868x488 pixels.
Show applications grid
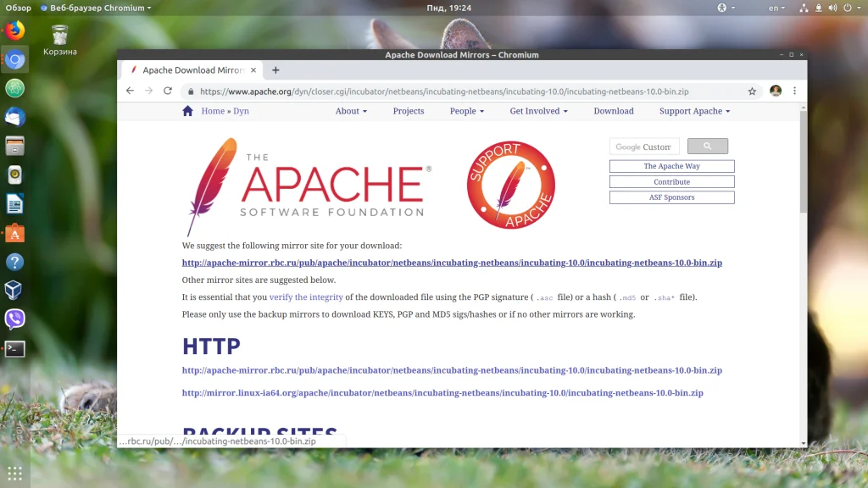coord(15,473)
